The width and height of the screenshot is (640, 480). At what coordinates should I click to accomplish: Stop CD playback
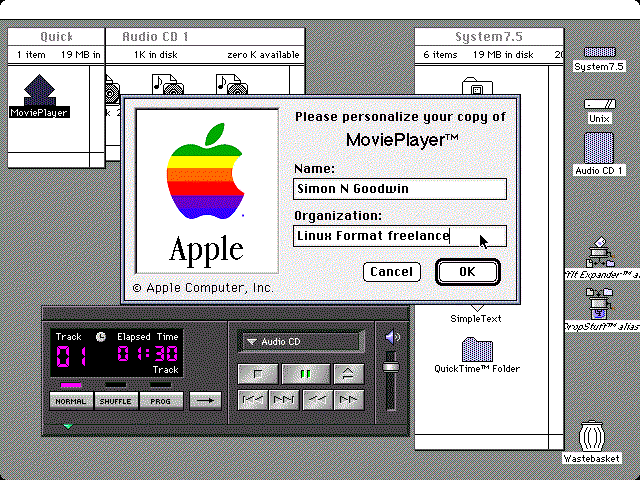[258, 374]
